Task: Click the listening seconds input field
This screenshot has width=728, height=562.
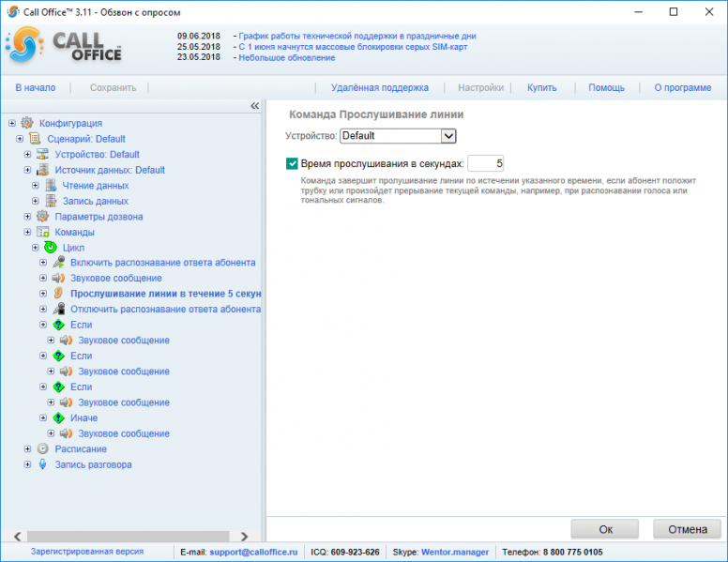Action: tap(486, 163)
